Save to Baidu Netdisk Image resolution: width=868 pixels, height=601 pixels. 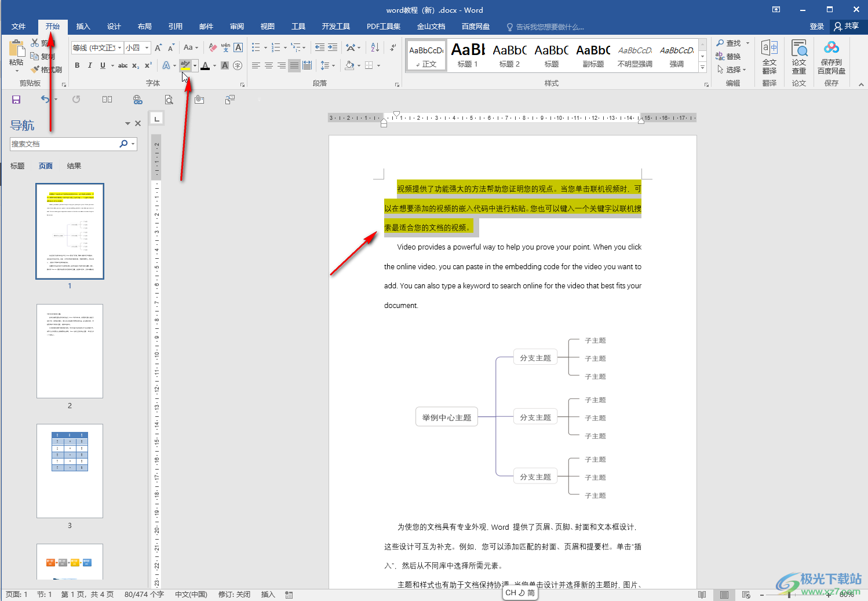tap(831, 57)
